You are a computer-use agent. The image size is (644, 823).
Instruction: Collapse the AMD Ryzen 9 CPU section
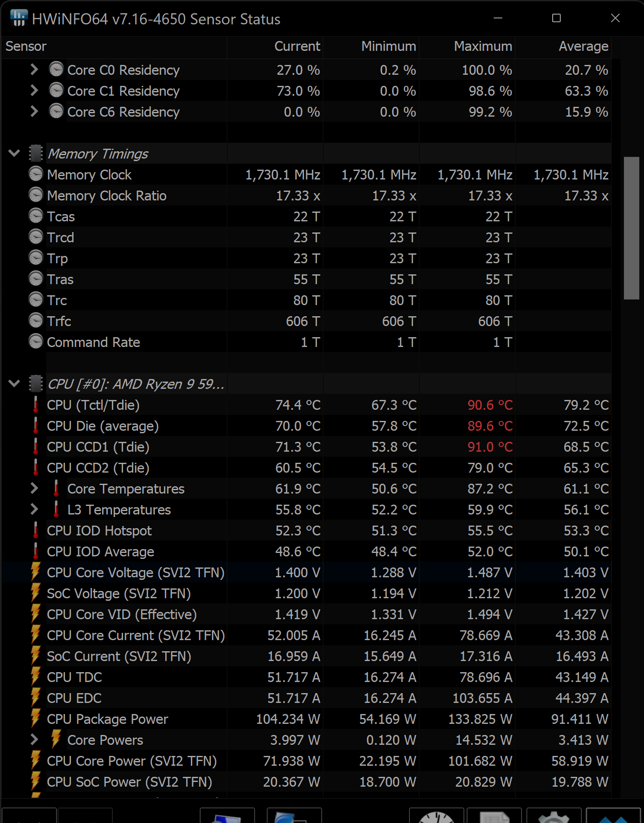(14, 384)
